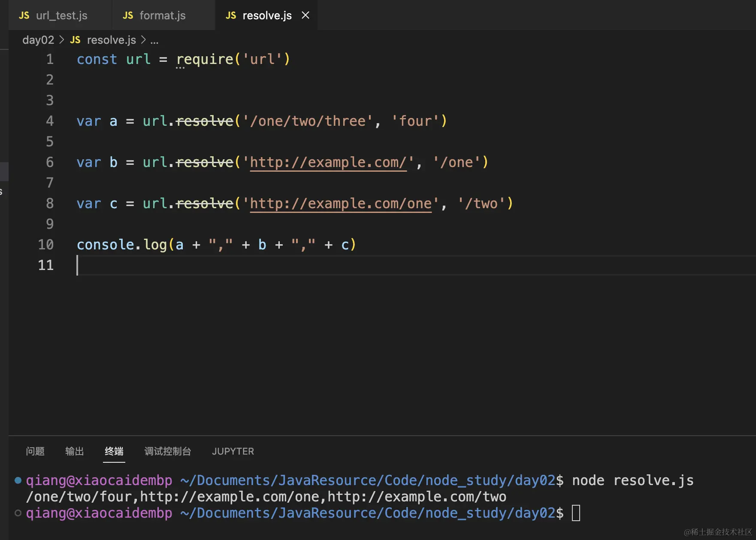Open the 问题 panel tab
Screen dimensions: 756x540
click(x=35, y=451)
